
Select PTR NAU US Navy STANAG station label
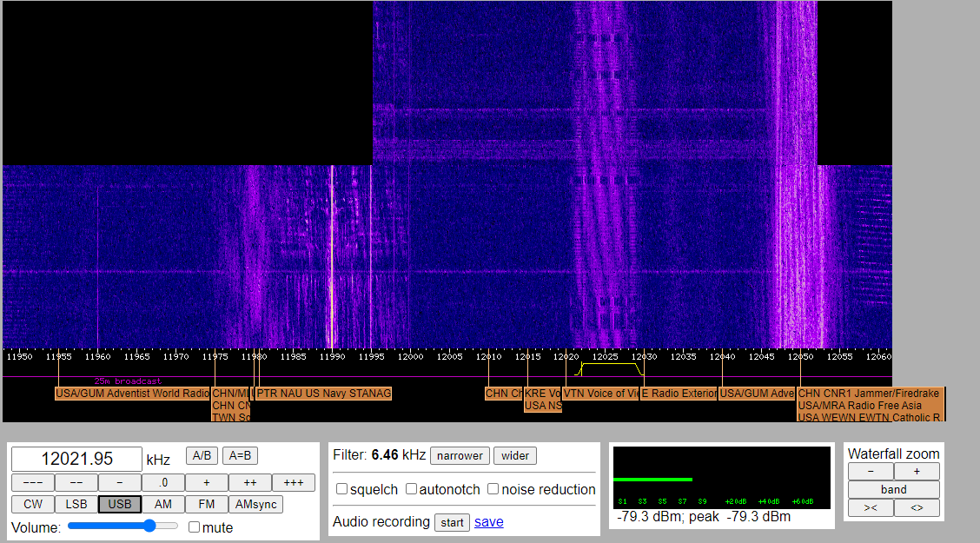tap(324, 394)
